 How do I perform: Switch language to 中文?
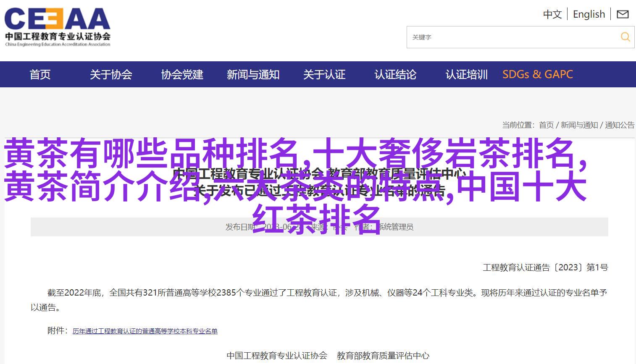(x=552, y=14)
